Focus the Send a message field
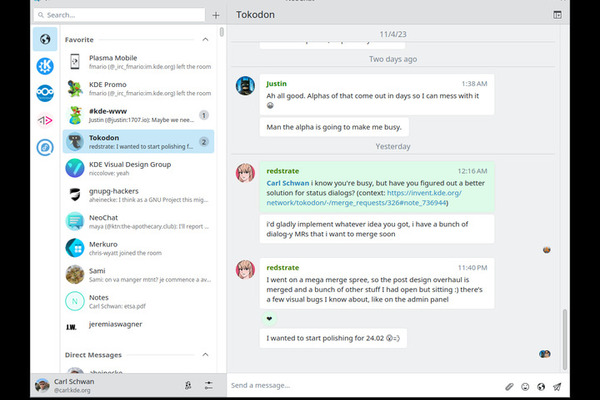 pos(364,385)
